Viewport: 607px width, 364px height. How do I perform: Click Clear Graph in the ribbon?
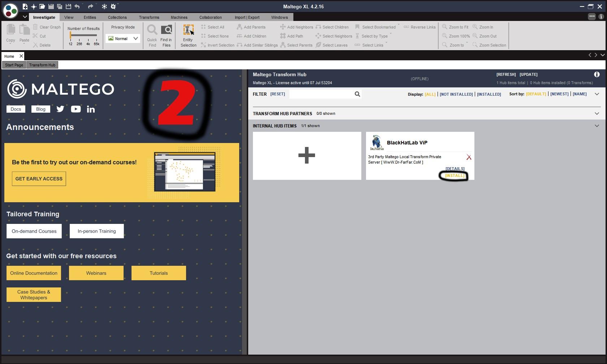[47, 27]
